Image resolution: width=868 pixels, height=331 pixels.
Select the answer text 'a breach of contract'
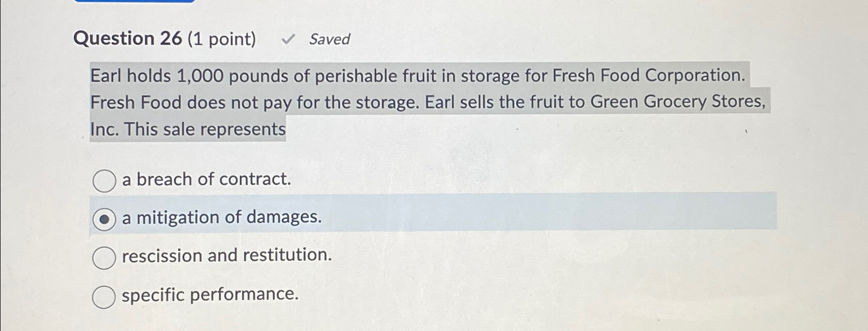click(x=206, y=180)
